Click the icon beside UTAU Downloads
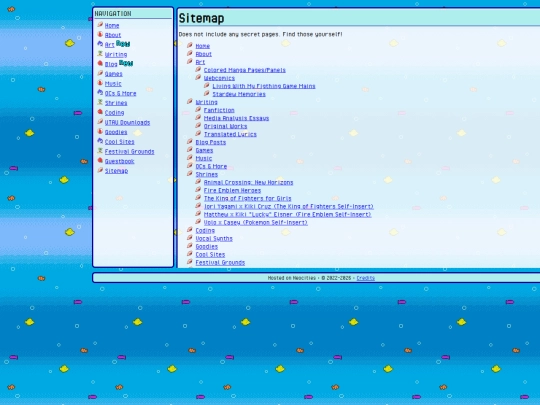This screenshot has width=540, height=405. coord(100,122)
